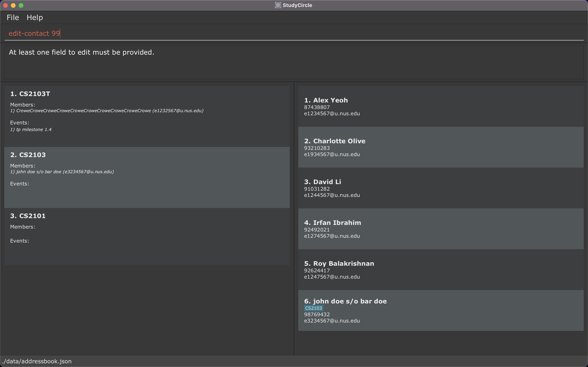Screen dimensions: 588x367
Task: Select the Roy Balakrishnan contact card
Action: pos(440,269)
